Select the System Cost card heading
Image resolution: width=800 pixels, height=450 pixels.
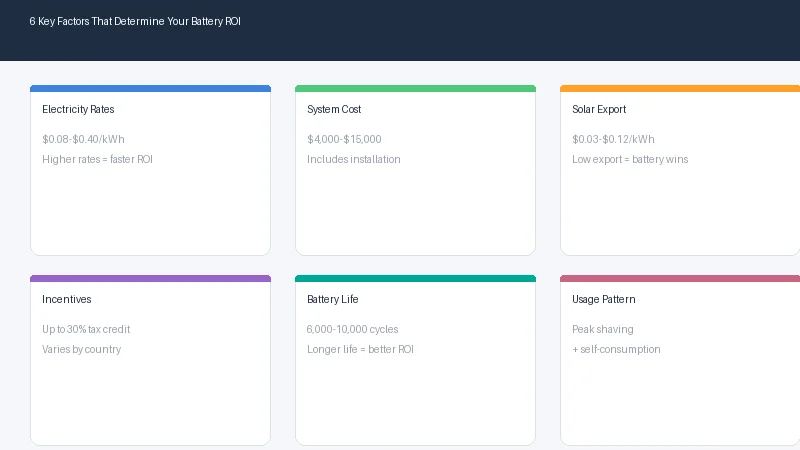pyautogui.click(x=334, y=109)
